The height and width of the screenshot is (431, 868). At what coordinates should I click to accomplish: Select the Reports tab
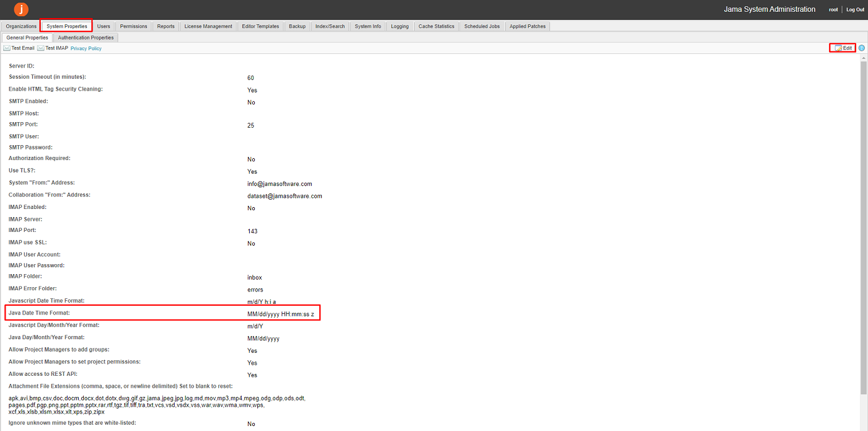(x=166, y=26)
